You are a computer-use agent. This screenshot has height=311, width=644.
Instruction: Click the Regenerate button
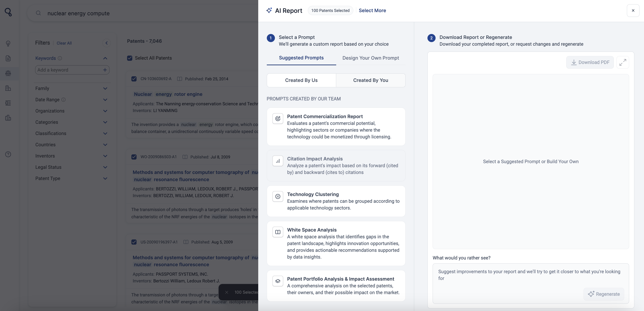pyautogui.click(x=604, y=294)
